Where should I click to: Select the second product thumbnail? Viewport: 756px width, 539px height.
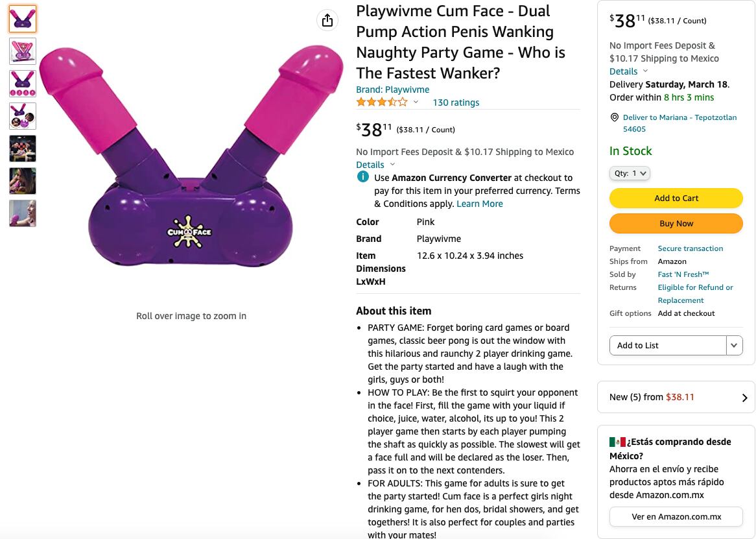coord(23,51)
